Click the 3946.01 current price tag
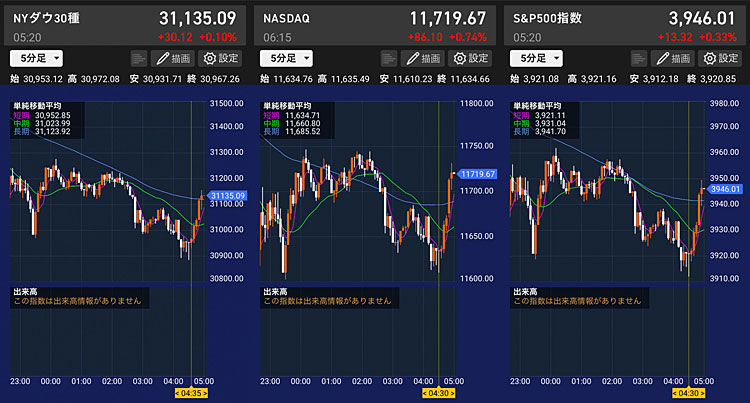Image resolution: width=750 pixels, height=403 pixels. tap(724, 189)
